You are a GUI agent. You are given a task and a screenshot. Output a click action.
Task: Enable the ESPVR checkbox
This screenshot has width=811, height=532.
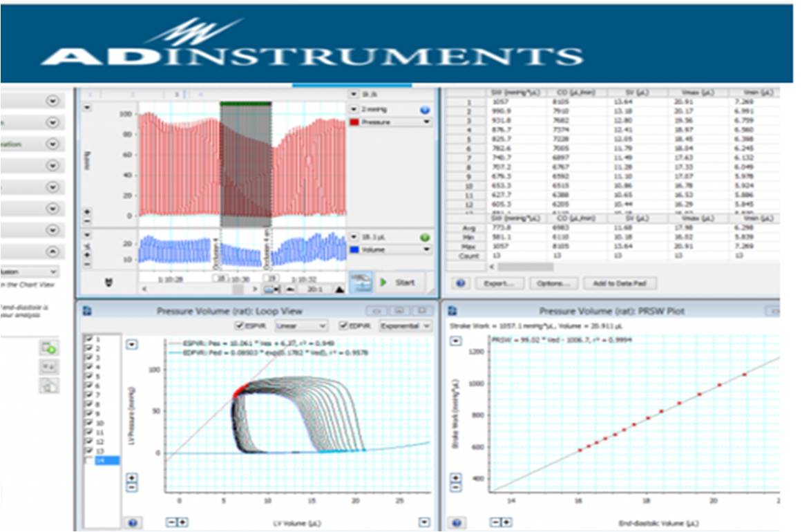(239, 324)
